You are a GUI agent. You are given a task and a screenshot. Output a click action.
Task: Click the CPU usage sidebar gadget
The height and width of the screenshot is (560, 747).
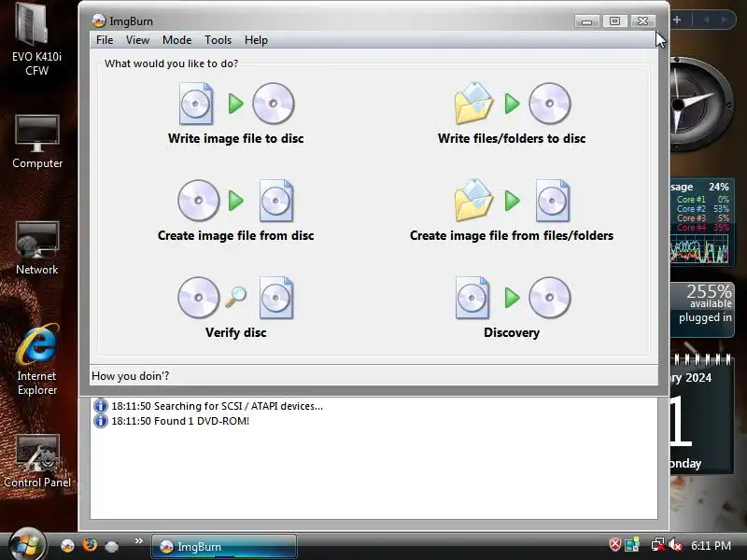[x=701, y=222]
